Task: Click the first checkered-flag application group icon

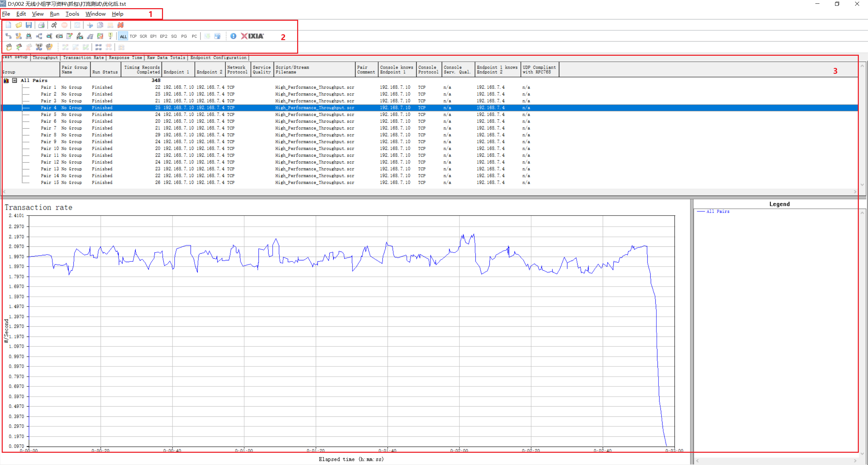Action: [x=8, y=47]
